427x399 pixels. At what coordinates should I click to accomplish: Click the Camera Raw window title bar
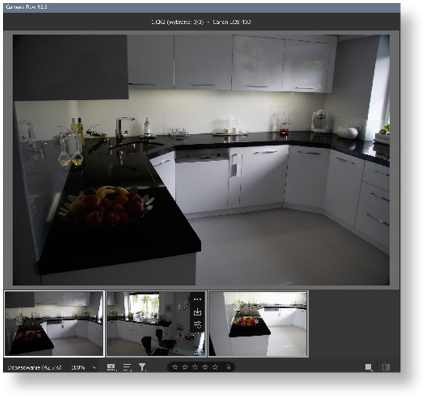coord(202,7)
